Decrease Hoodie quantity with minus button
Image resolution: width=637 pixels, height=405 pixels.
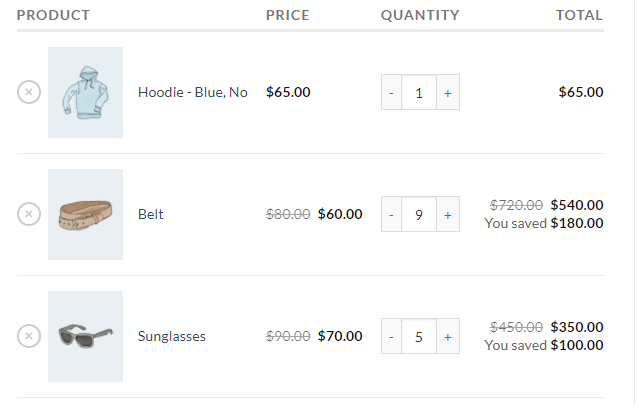(x=391, y=92)
